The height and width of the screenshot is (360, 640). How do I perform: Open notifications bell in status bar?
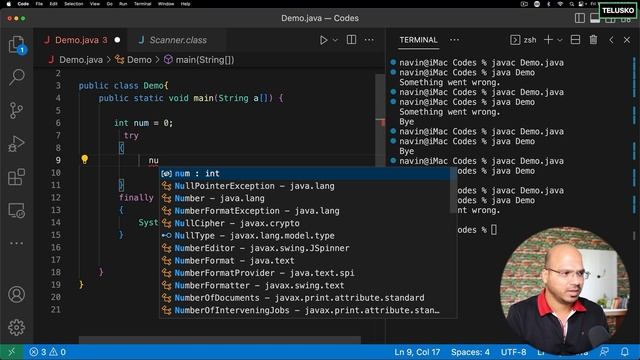coord(624,352)
